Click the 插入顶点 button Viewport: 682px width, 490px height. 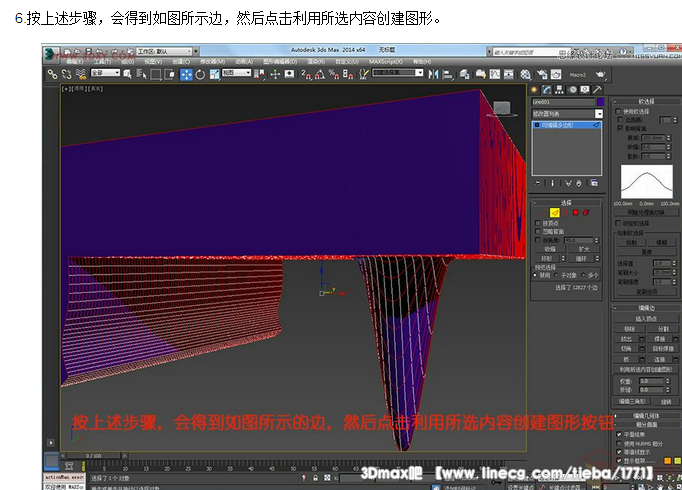pyautogui.click(x=645, y=318)
